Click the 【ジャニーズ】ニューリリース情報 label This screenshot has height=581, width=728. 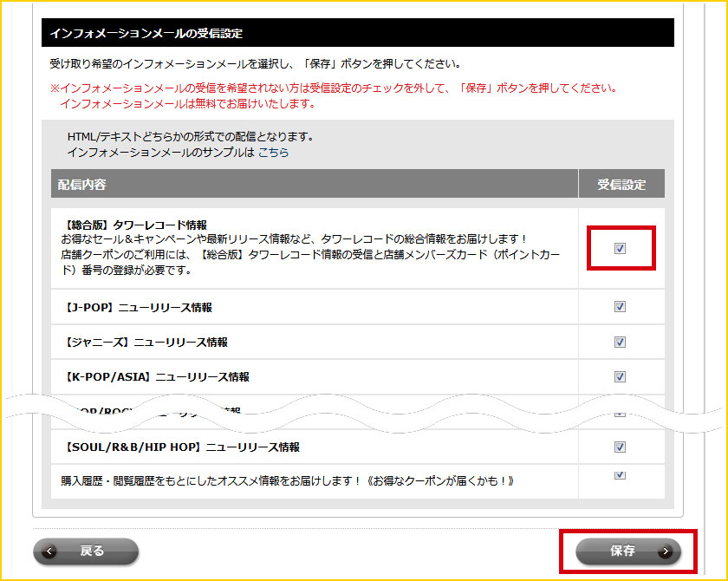tap(145, 343)
